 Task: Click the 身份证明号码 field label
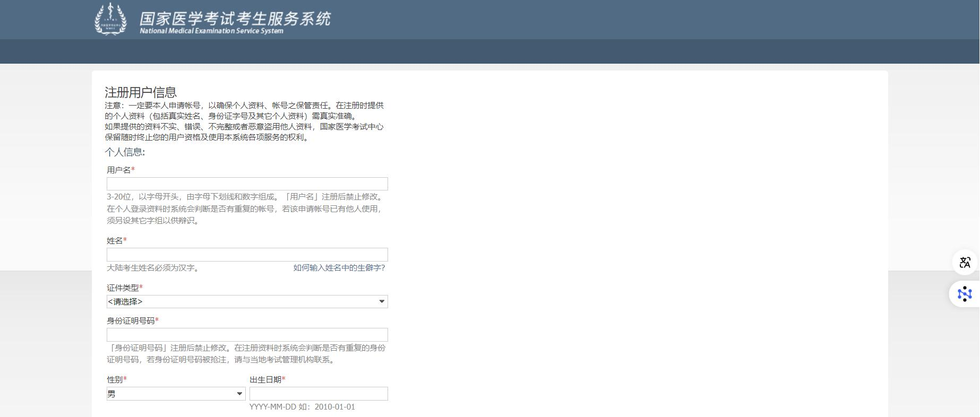[131, 320]
